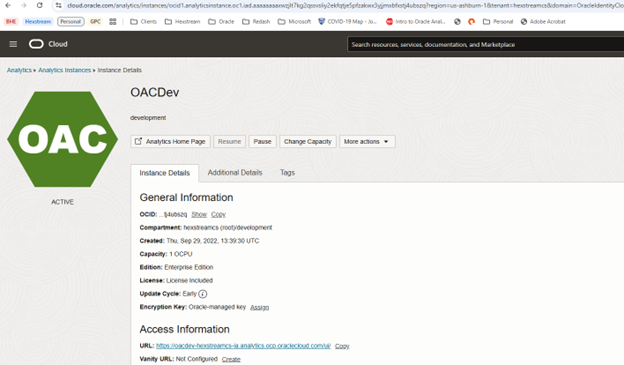
Task: Click the Update Cycle info icon
Action: tap(203, 294)
